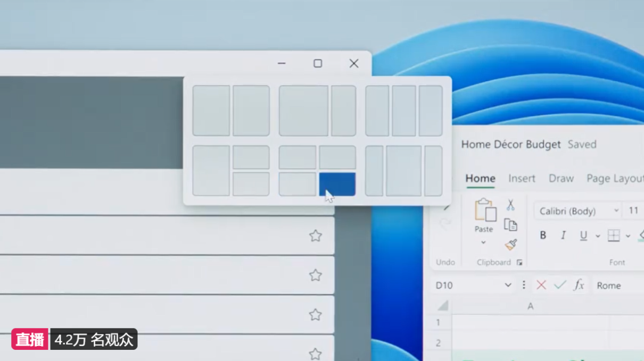Click the formula bar containing Rome
Image resolution: width=644 pixels, height=361 pixels.
pos(617,286)
